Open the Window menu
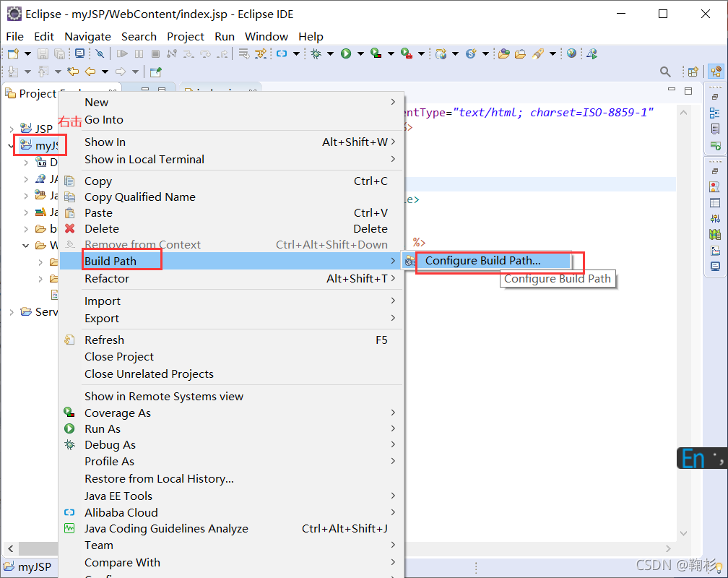This screenshot has width=728, height=578. tap(266, 37)
